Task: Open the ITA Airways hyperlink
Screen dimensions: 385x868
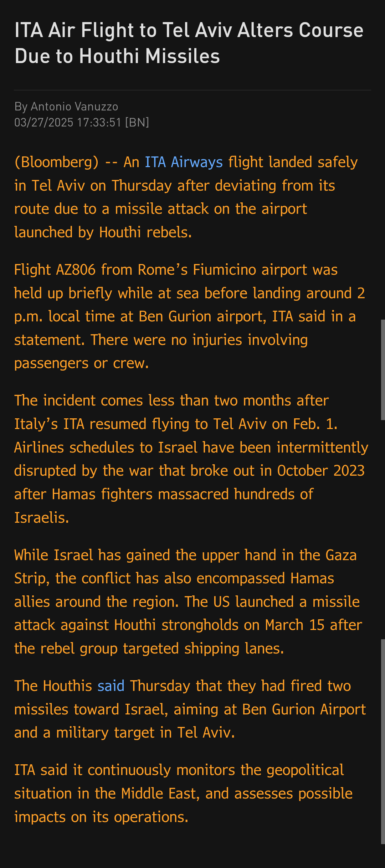Action: coord(184,162)
